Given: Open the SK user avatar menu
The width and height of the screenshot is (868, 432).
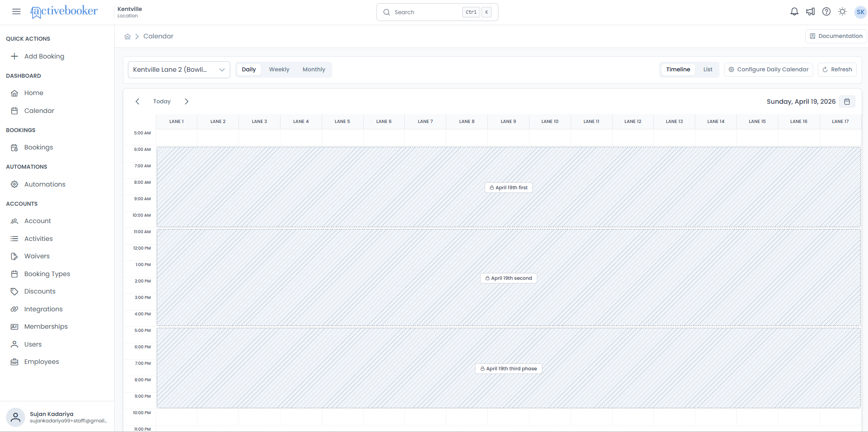Looking at the screenshot, I should point(860,12).
